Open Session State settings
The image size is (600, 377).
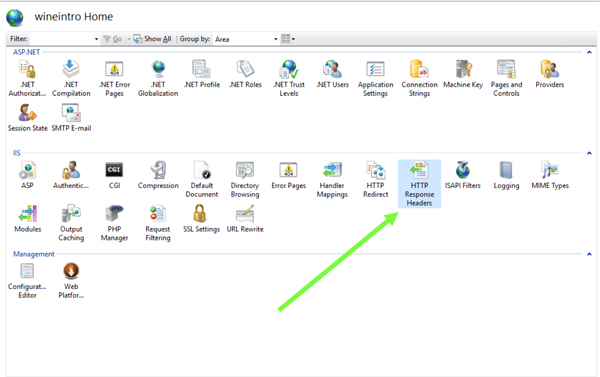pos(28,118)
